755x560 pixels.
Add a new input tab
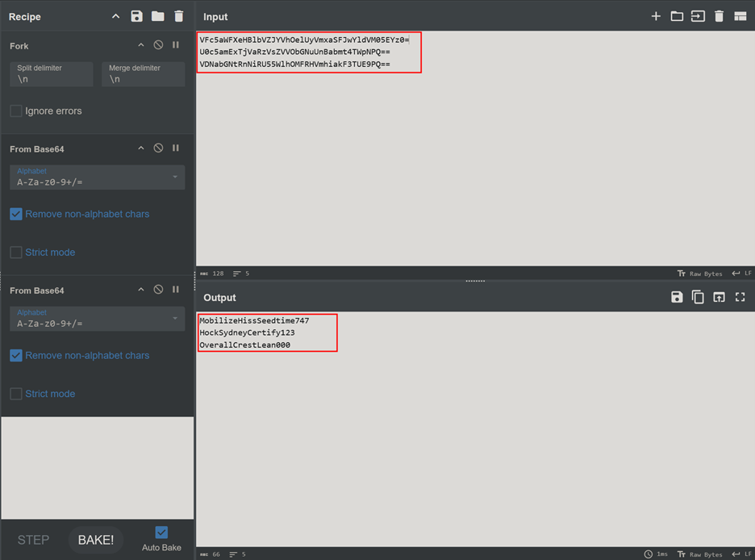[656, 16]
